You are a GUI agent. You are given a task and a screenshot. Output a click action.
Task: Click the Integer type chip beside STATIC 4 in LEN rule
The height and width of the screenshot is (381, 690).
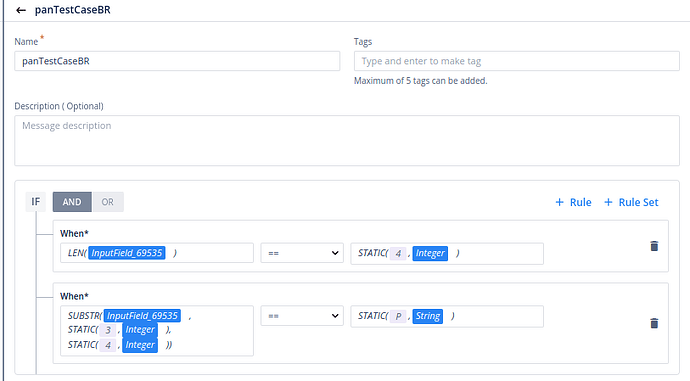(430, 253)
